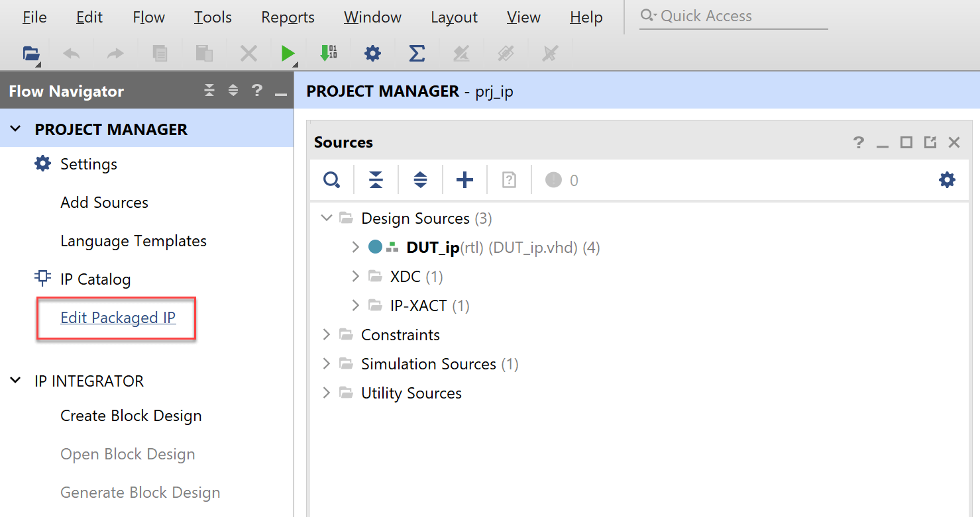Click the Run green play icon
This screenshot has width=980, height=517.
[x=288, y=54]
